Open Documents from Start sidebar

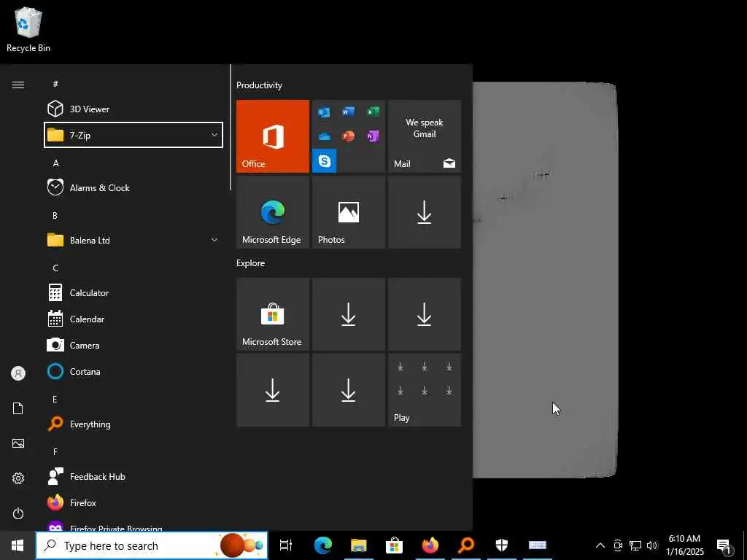coord(18,408)
